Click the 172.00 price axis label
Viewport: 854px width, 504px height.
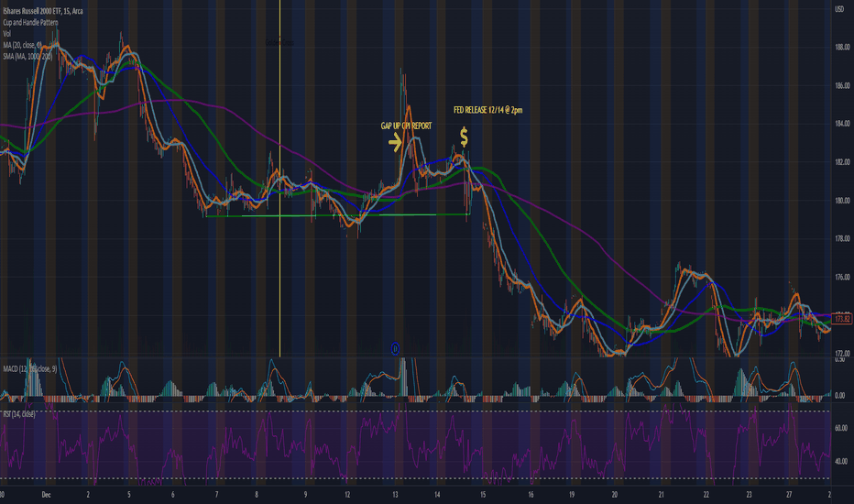pos(843,354)
